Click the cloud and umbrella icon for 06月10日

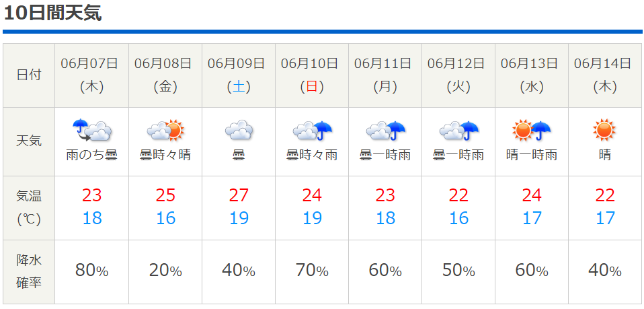pos(312,131)
